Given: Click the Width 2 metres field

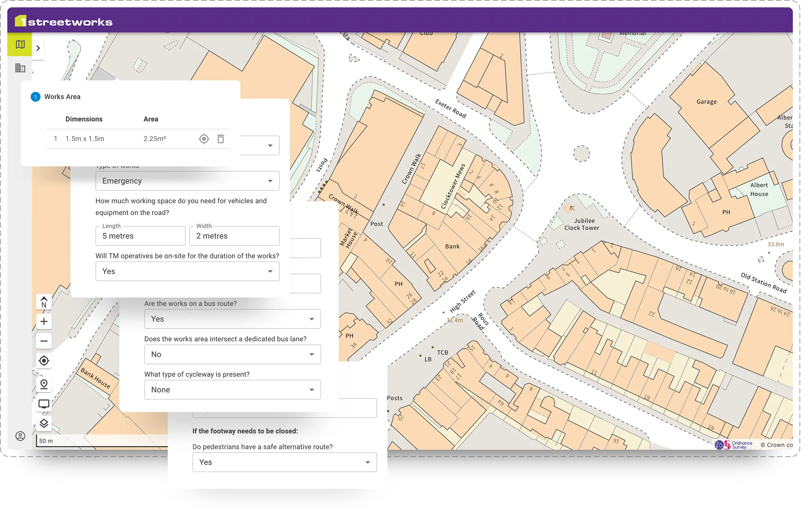Looking at the screenshot, I should [x=235, y=236].
